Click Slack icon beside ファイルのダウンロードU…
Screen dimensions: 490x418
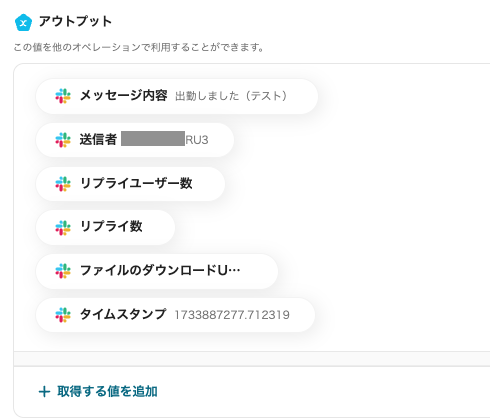point(63,271)
